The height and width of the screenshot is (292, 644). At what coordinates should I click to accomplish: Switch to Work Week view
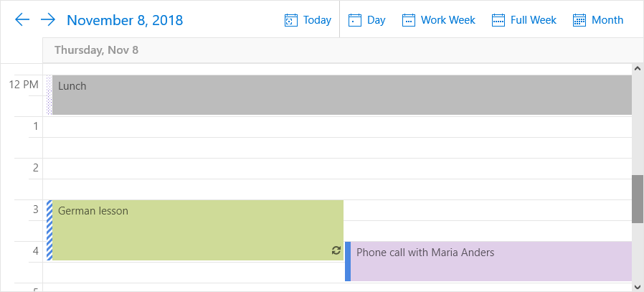[448, 20]
